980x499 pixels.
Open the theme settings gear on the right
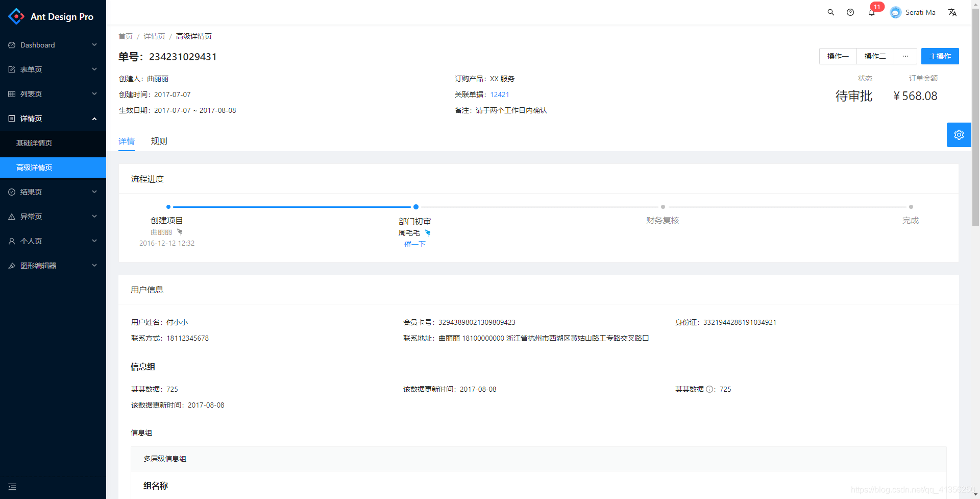pos(959,134)
